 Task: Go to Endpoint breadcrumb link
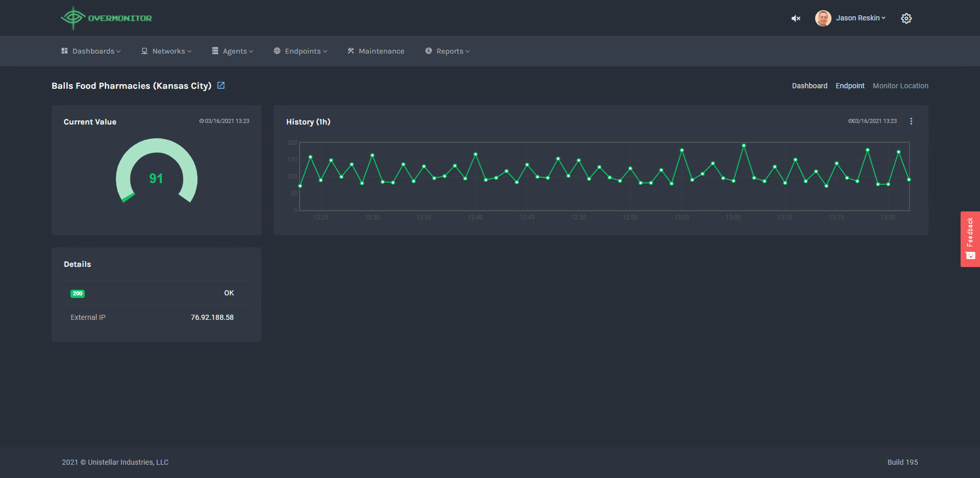click(x=850, y=86)
